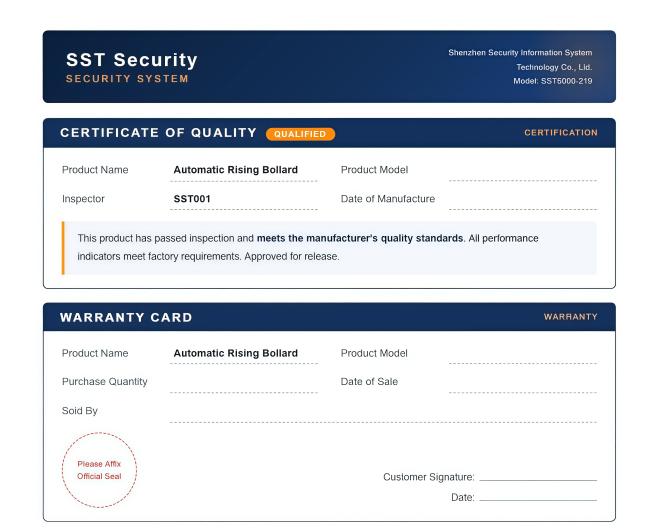This screenshot has width=650, height=530.
Task: Click the Model SST5000-219 text
Action: (553, 81)
